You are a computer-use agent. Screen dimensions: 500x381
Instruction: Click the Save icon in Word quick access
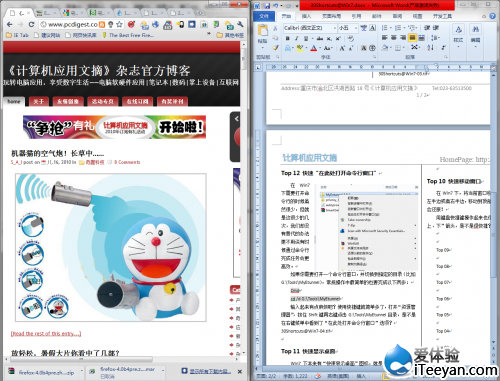pyautogui.click(x=267, y=6)
